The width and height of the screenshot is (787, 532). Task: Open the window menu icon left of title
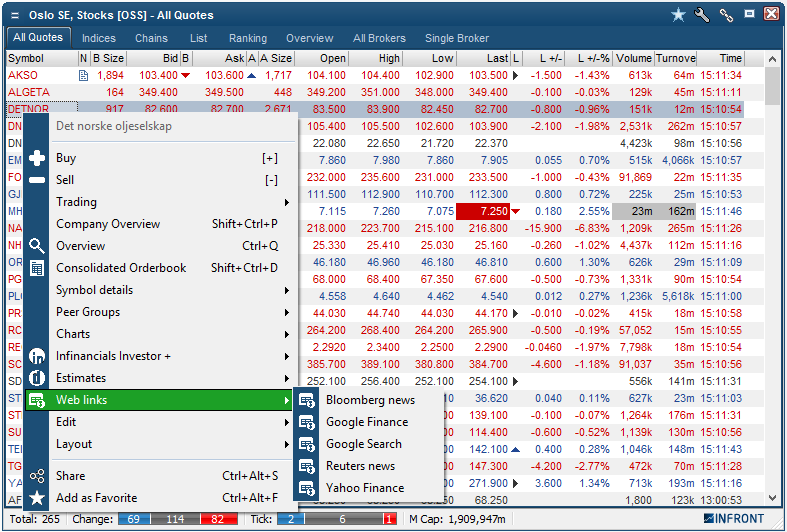pyautogui.click(x=16, y=16)
